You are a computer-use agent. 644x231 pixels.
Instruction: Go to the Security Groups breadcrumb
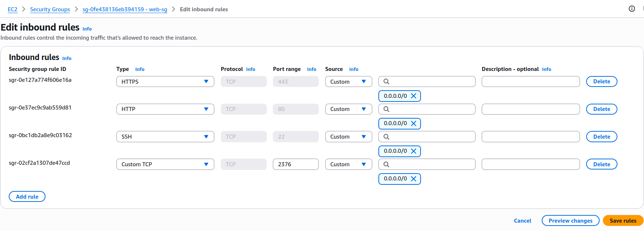pyautogui.click(x=50, y=9)
